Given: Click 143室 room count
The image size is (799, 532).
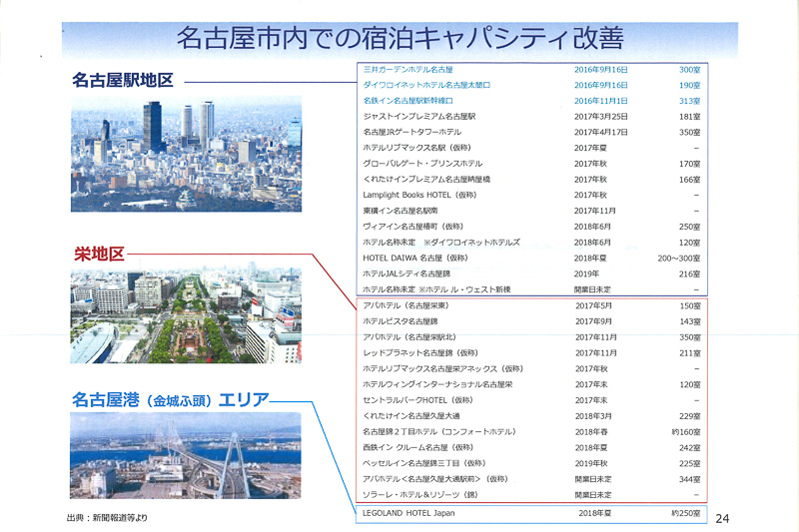Looking at the screenshot, I should click(x=690, y=321).
